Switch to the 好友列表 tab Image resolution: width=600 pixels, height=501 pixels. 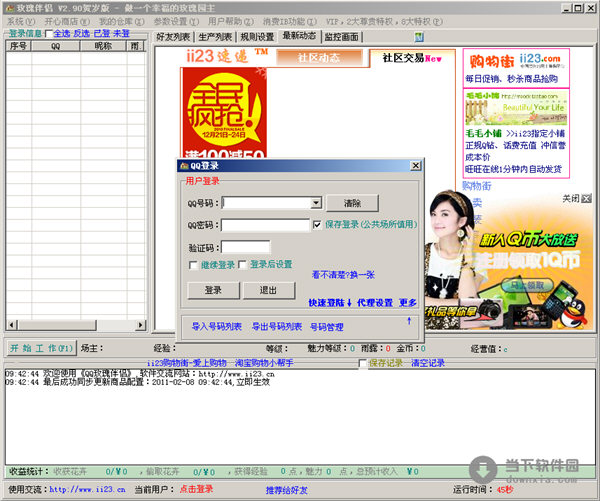coord(173,37)
